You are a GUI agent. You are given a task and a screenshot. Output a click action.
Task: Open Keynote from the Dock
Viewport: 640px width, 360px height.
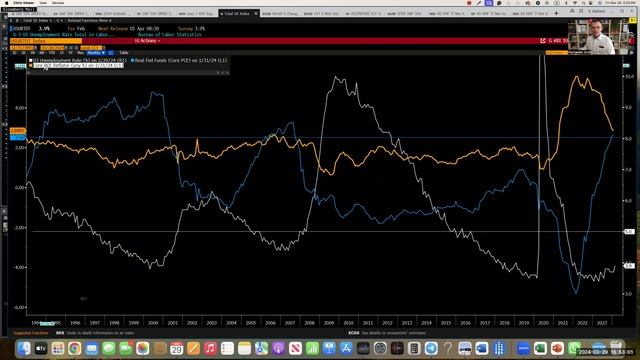point(329,348)
